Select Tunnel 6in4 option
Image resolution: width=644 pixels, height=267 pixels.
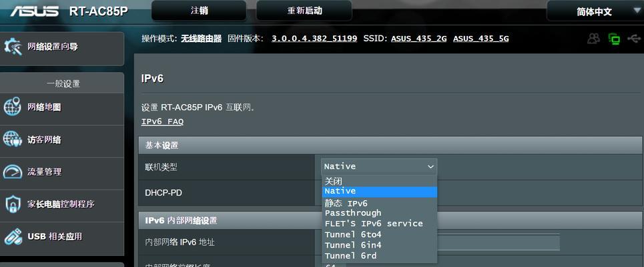379,245
